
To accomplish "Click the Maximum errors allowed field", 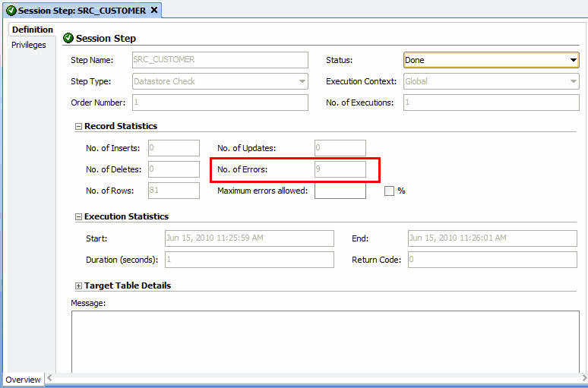I will 340,191.
